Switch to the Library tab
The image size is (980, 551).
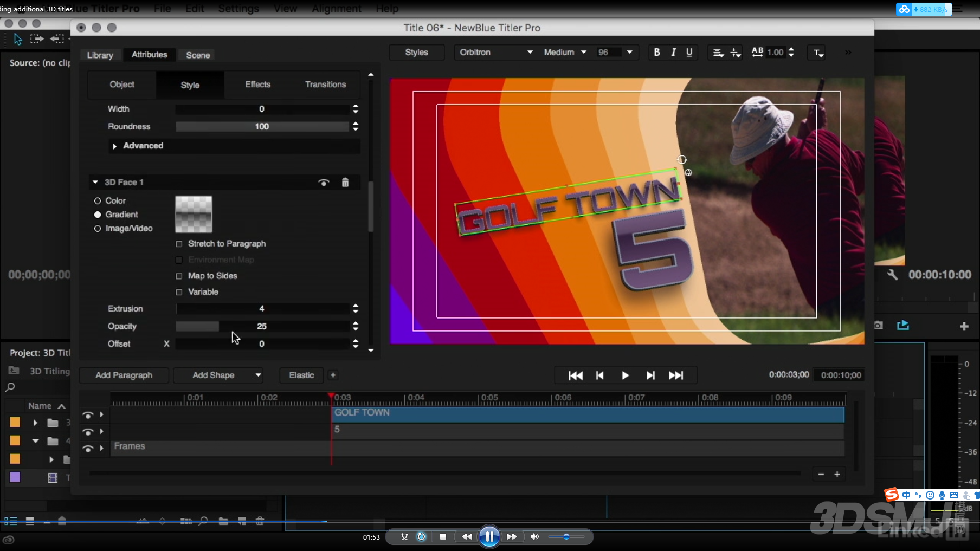pyautogui.click(x=100, y=55)
